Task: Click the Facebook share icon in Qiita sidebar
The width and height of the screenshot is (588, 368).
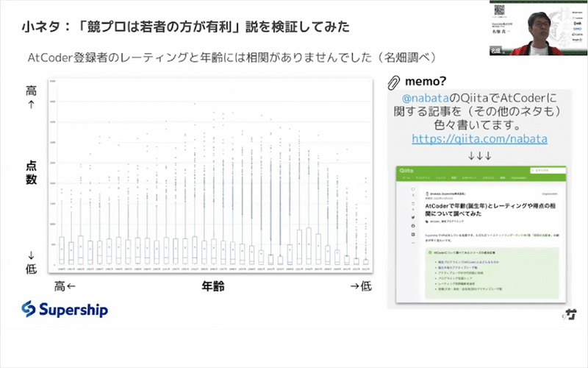Action: tap(413, 226)
